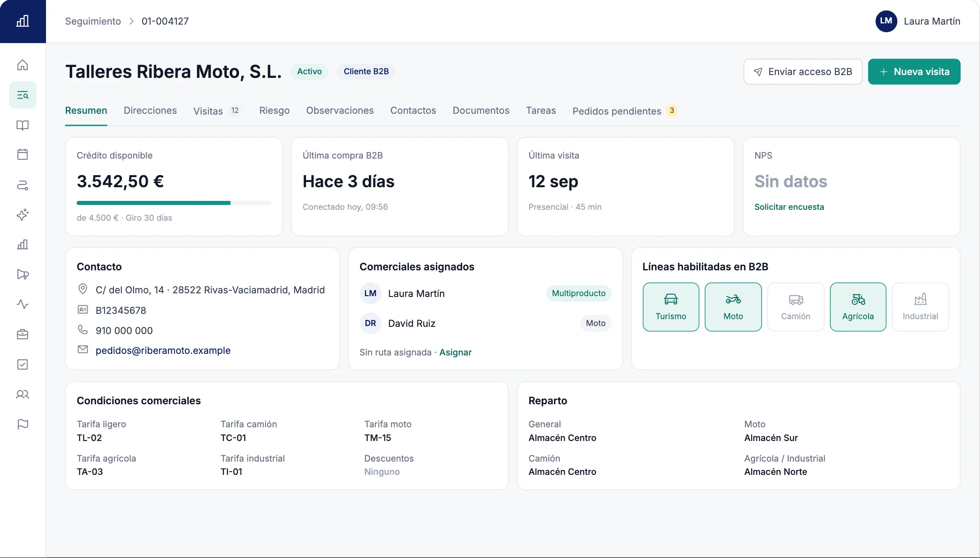Open the users group sidebar icon
Viewport: 980px width, 558px height.
tap(23, 394)
